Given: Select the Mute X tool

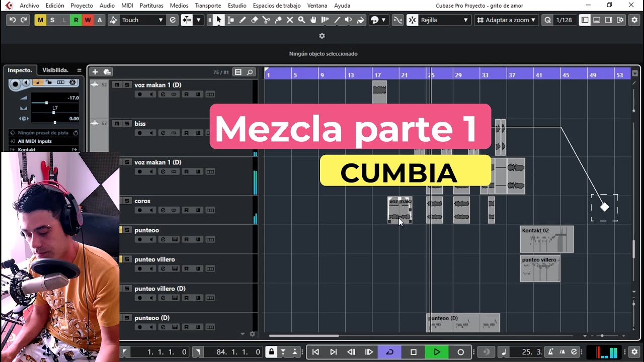Looking at the screenshot, I should pyautogui.click(x=290, y=20).
